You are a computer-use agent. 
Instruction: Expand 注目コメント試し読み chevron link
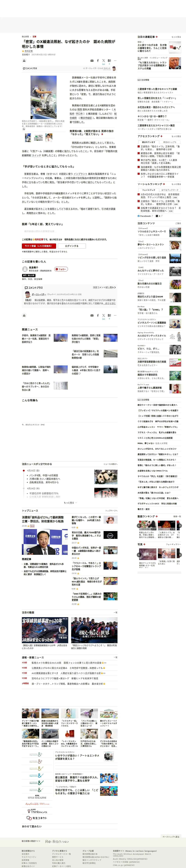104,287
